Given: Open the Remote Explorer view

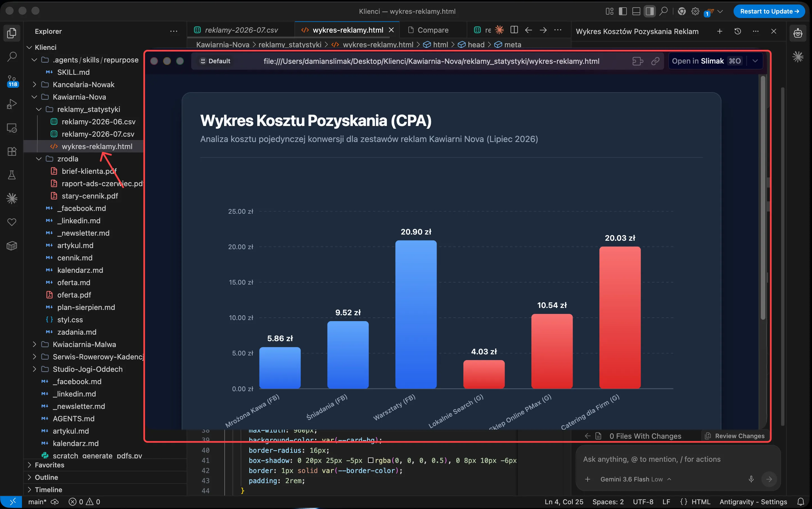Looking at the screenshot, I should tap(12, 128).
